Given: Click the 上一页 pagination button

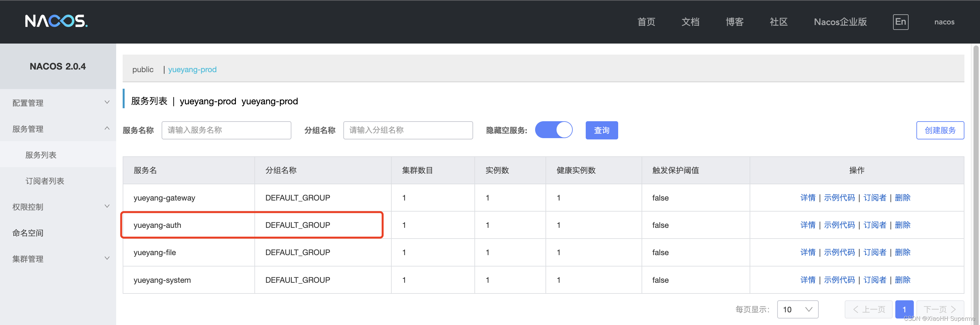Looking at the screenshot, I should click(868, 309).
